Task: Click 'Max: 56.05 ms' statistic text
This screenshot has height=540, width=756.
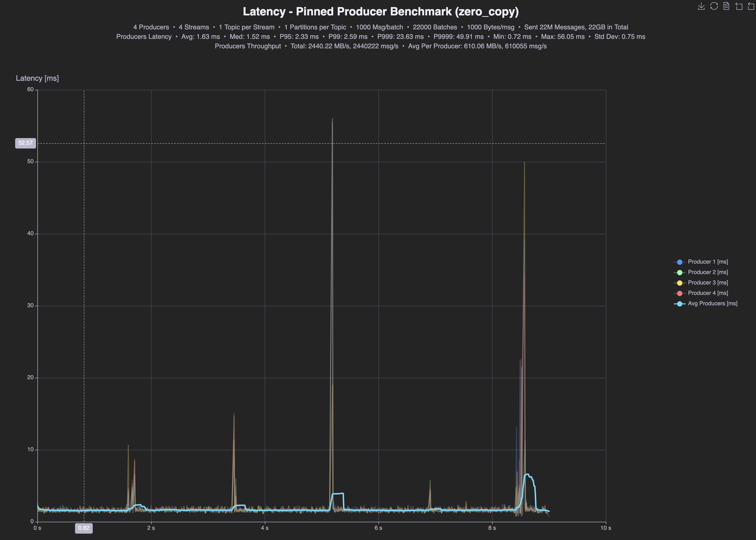Action: tap(563, 36)
